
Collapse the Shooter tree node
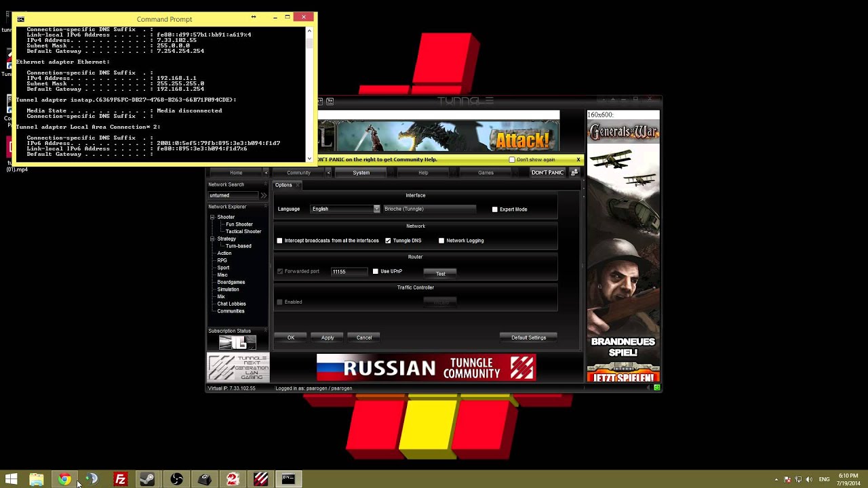click(212, 217)
